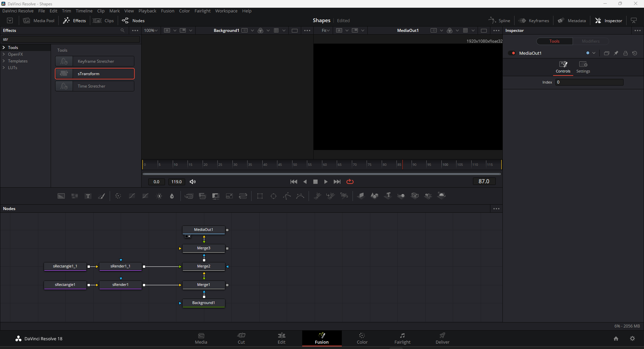Viewport: 644px width, 349px height.
Task: Add a BSpline mask from toolbar
Action: (x=300, y=196)
